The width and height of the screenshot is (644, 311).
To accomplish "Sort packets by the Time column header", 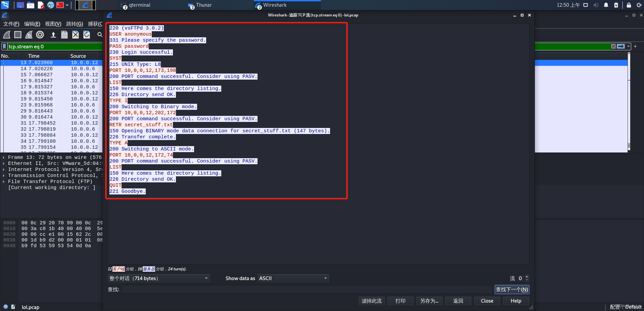I will point(48,56).
